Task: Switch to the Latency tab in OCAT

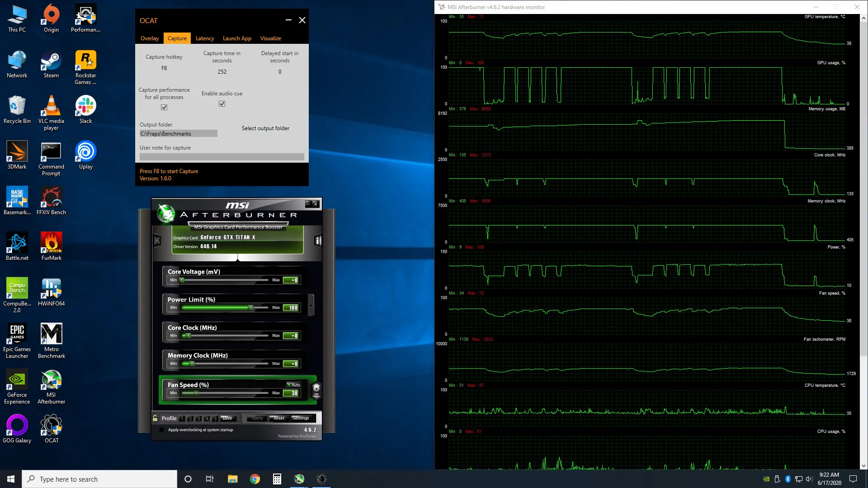Action: (x=205, y=38)
